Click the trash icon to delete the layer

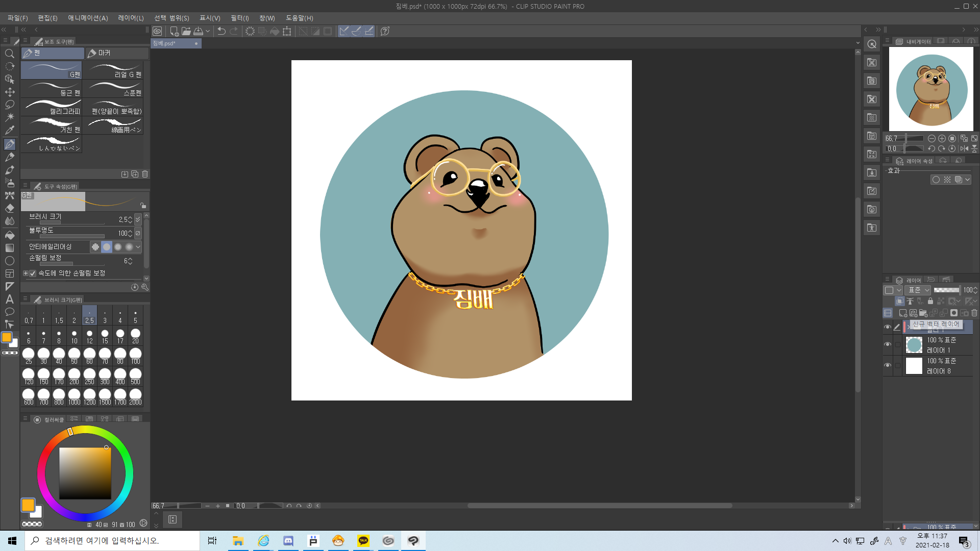pyautogui.click(x=975, y=313)
